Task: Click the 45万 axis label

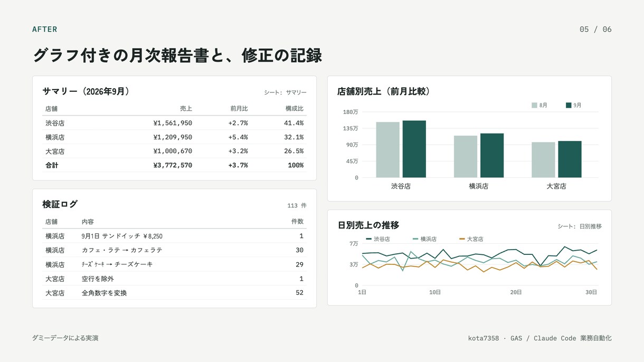Action: point(353,161)
